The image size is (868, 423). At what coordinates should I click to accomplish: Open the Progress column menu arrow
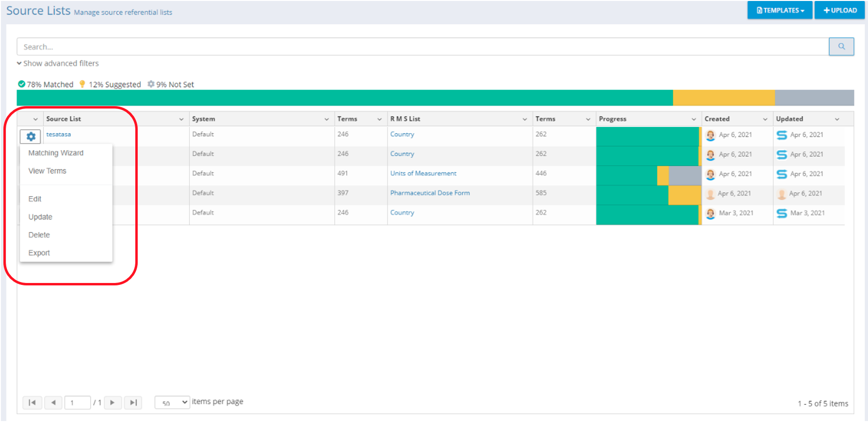point(693,119)
